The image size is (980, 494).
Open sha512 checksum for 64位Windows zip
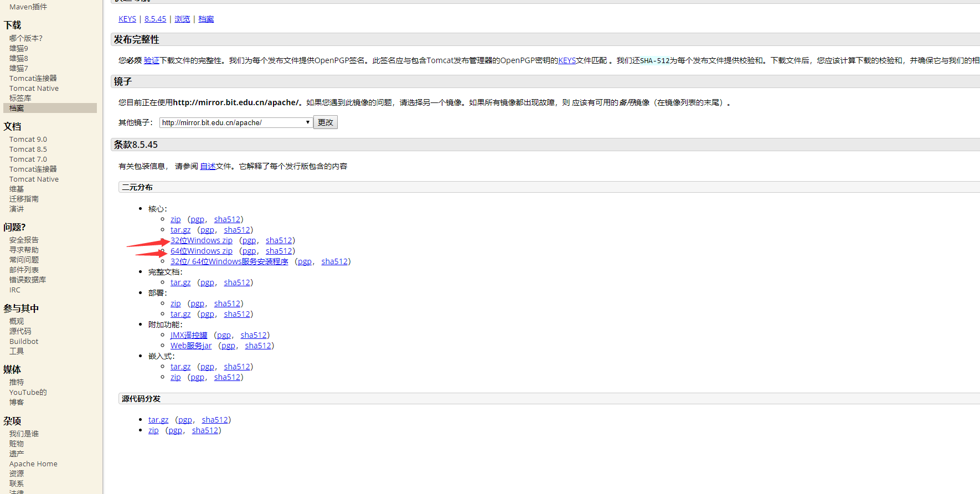click(279, 251)
